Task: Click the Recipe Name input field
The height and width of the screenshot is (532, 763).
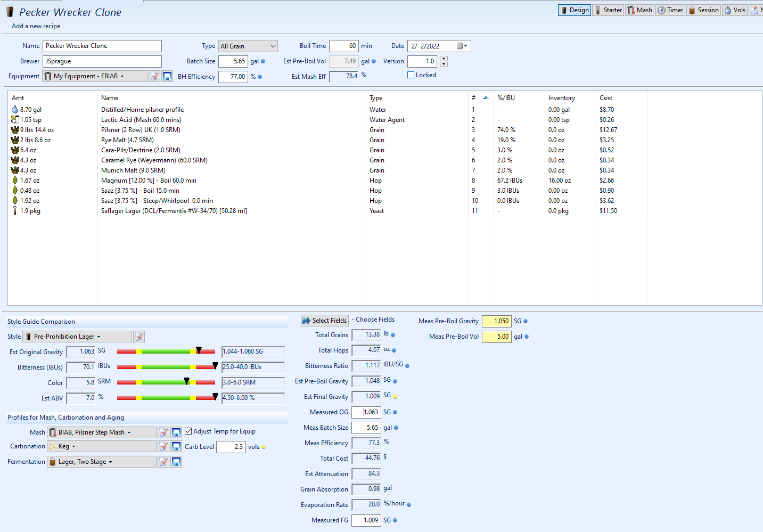Action: (102, 46)
